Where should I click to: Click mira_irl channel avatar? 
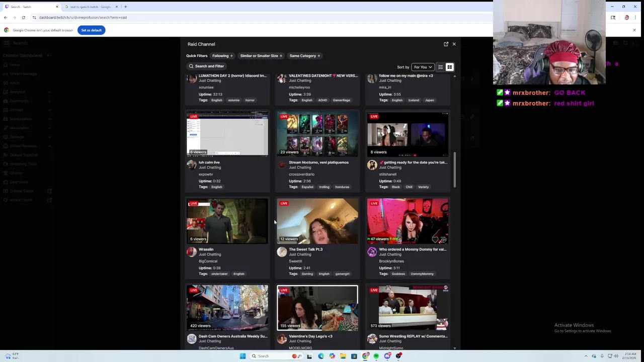pos(372,78)
